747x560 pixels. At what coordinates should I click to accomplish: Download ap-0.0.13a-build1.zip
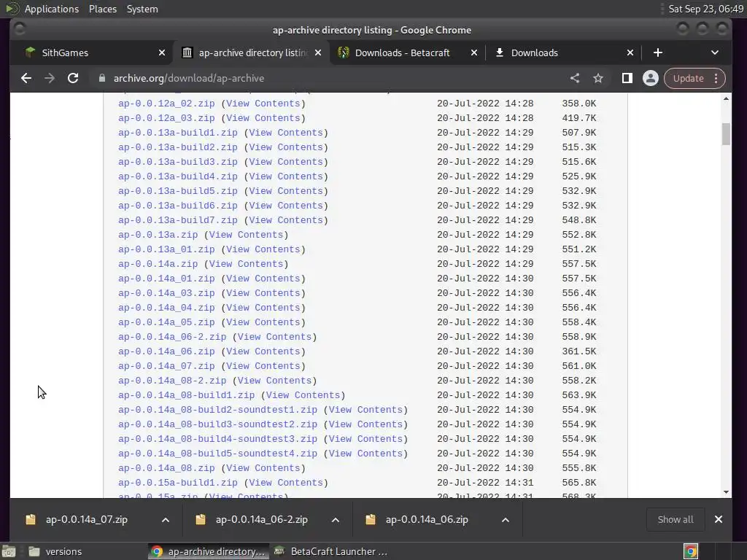(178, 133)
